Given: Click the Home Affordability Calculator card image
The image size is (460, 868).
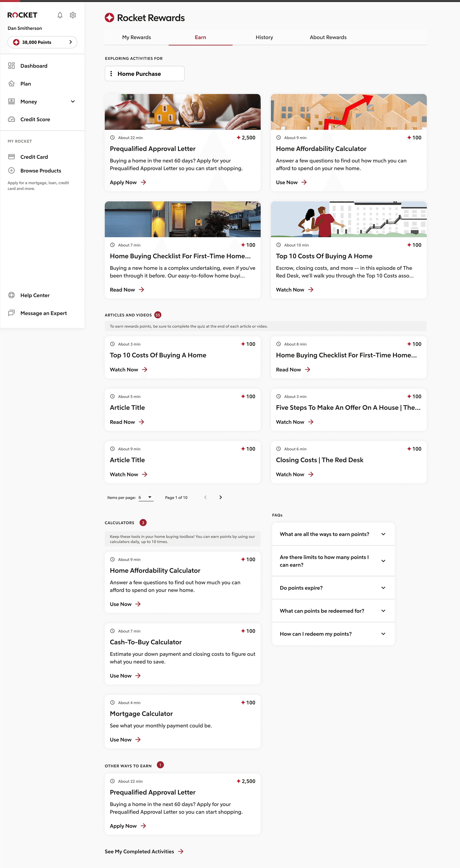Looking at the screenshot, I should click(x=349, y=112).
